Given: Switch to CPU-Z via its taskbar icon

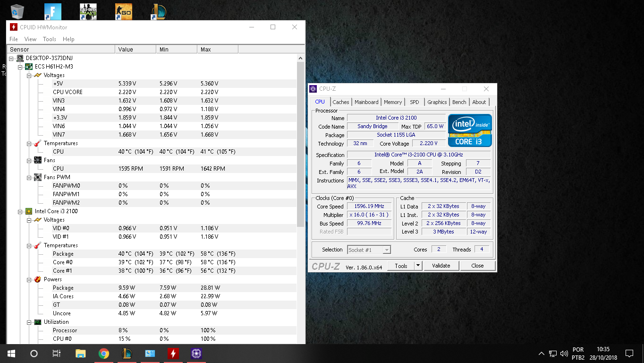Looking at the screenshot, I should pos(196,354).
